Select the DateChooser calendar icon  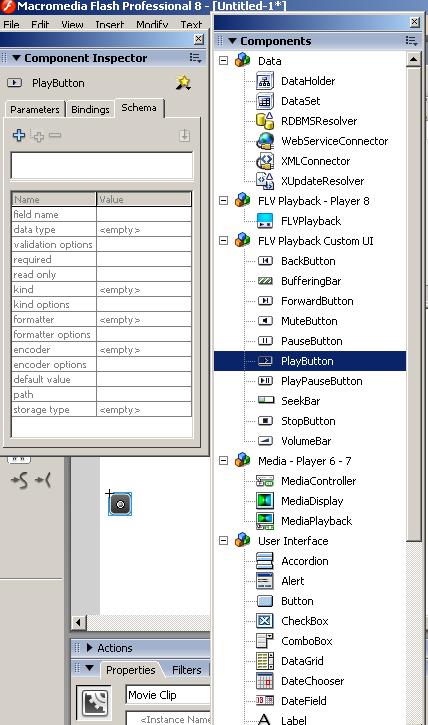click(265, 681)
